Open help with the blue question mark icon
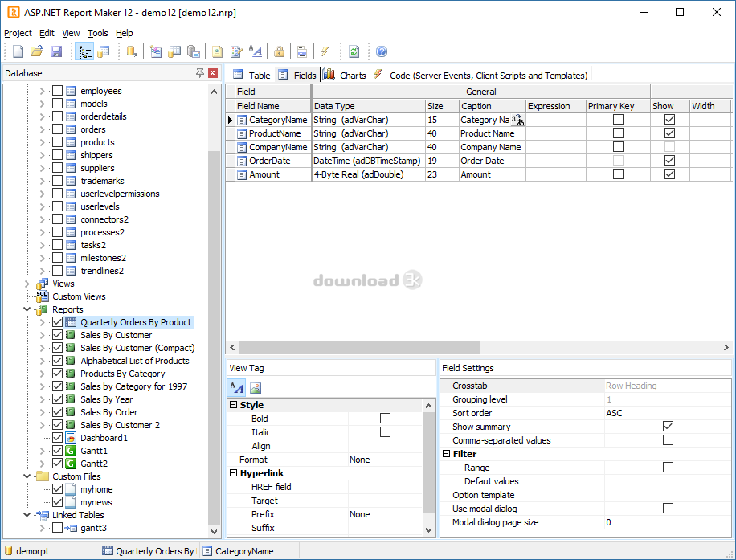 [x=382, y=51]
